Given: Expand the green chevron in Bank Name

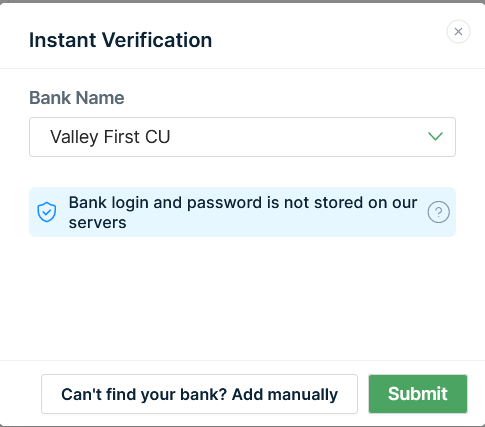Looking at the screenshot, I should (x=435, y=137).
